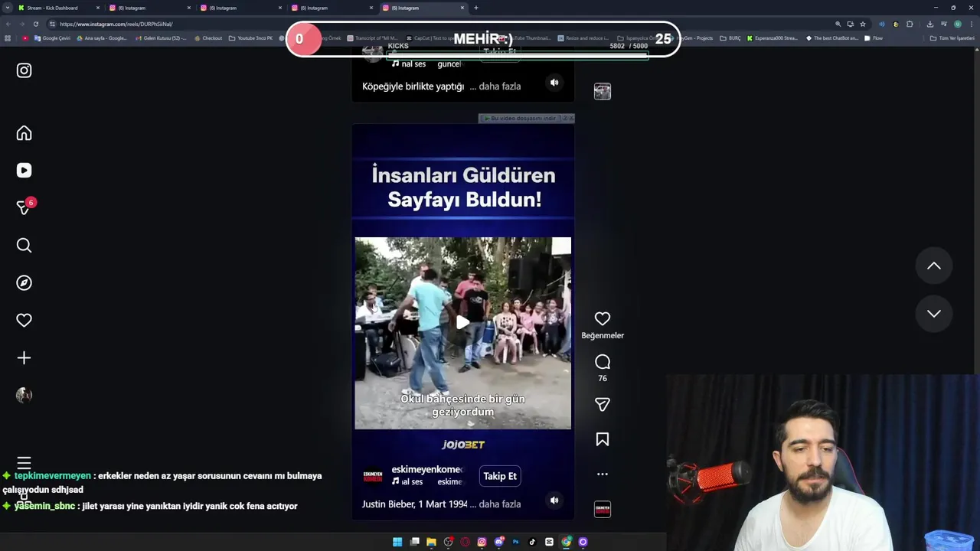Open the Reels section icon
Viewport: 980px width, 551px height.
click(24, 171)
